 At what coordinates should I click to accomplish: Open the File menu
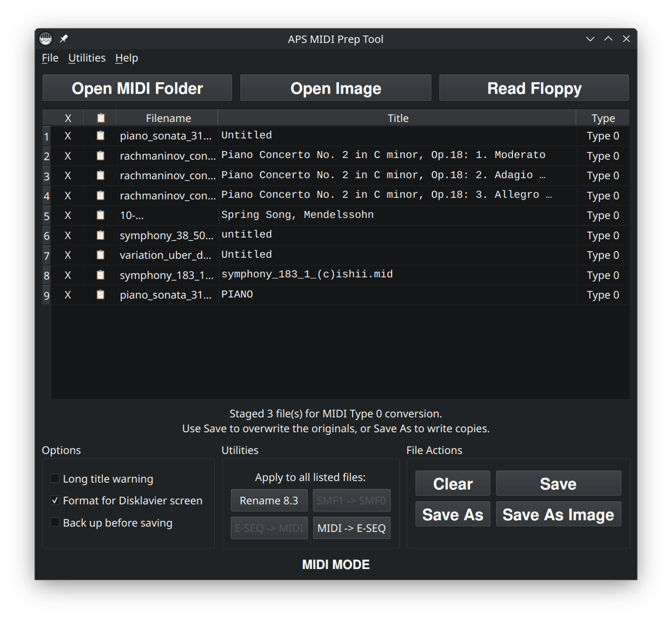coord(50,58)
